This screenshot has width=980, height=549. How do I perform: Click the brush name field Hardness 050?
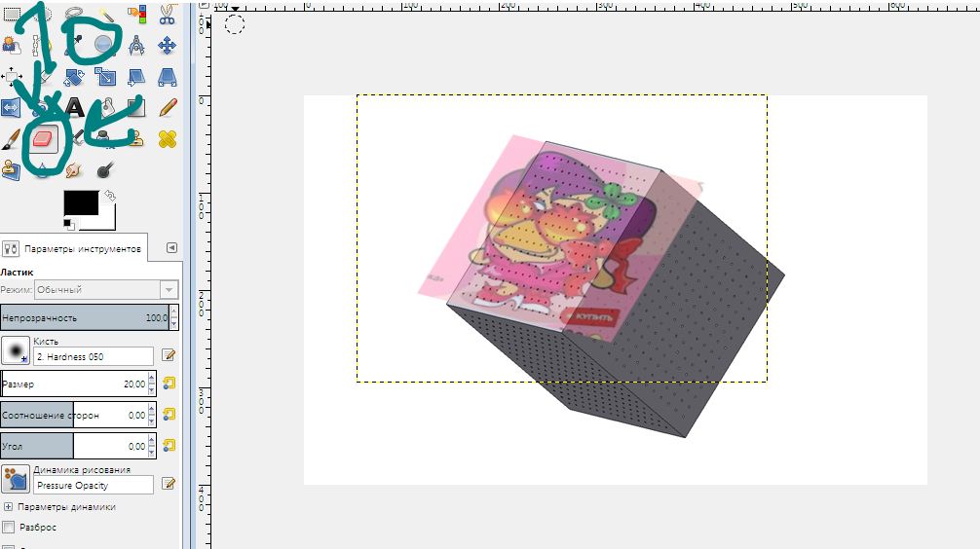click(94, 356)
